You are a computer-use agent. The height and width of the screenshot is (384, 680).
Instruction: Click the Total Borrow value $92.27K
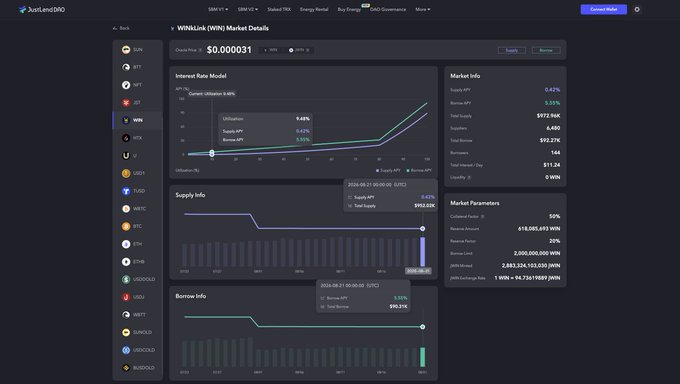550,141
